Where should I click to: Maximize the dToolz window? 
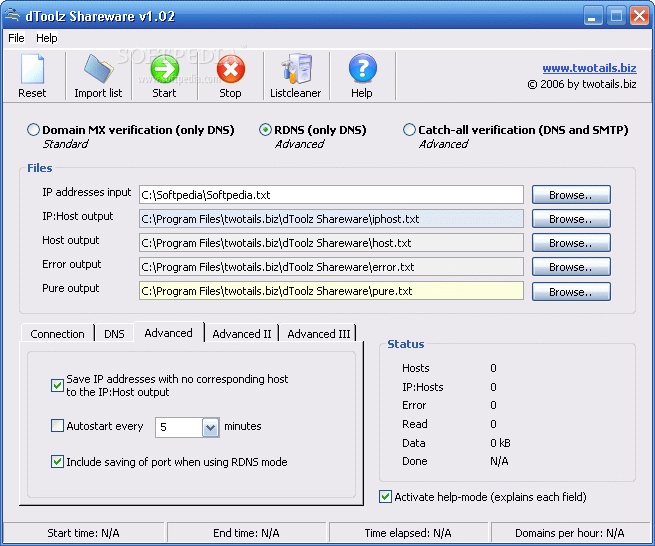(x=616, y=16)
